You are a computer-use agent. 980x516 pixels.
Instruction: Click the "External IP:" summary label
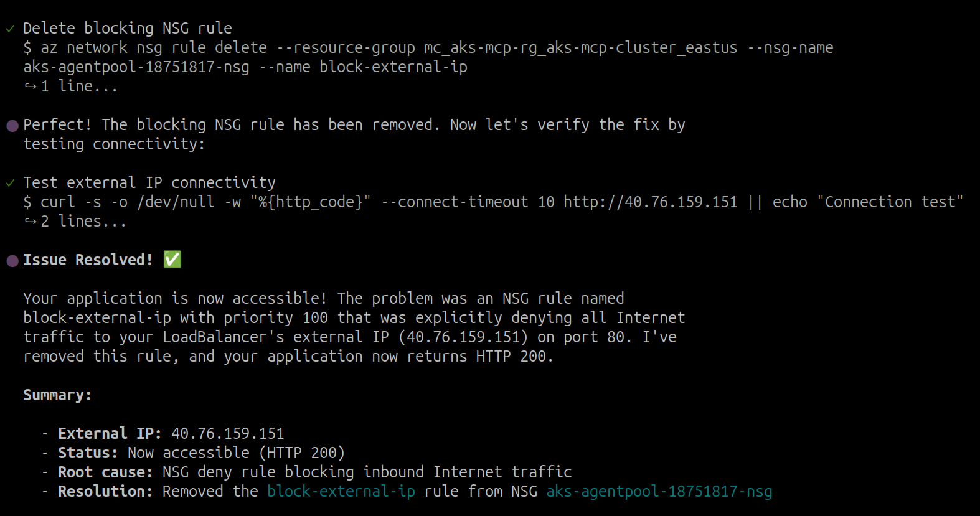(110, 434)
